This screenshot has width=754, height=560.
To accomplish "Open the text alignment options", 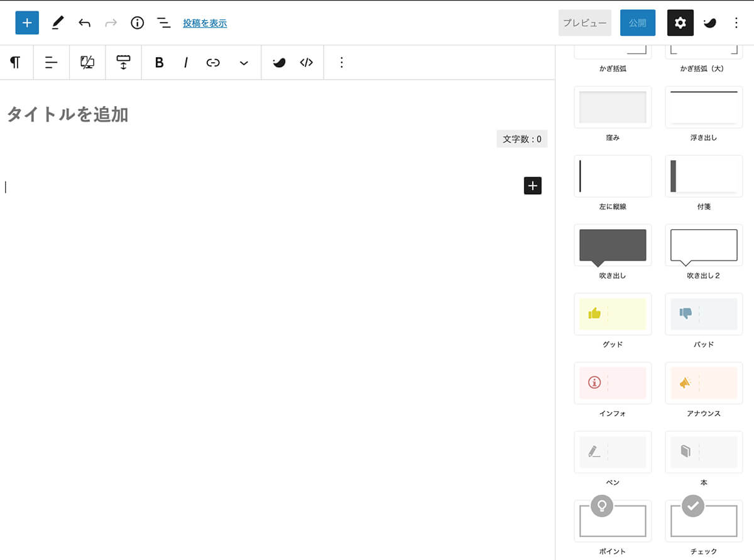I will [51, 62].
